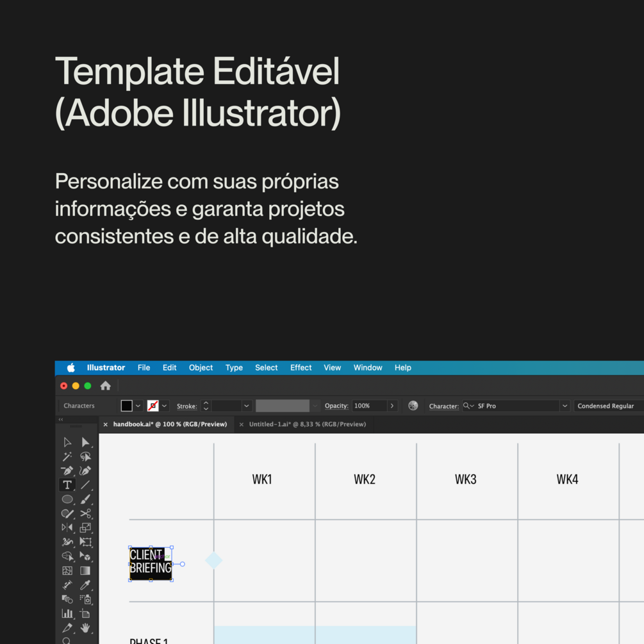This screenshot has width=644, height=644.
Task: Select the Mesh tool
Action: pos(67,571)
